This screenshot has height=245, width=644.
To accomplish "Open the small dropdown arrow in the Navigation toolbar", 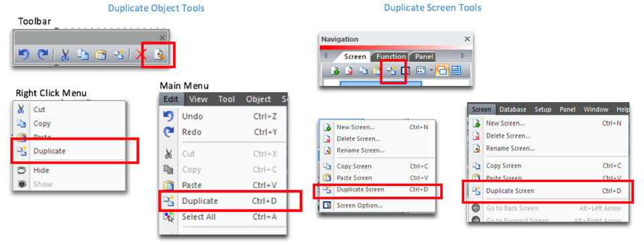I will (x=431, y=70).
